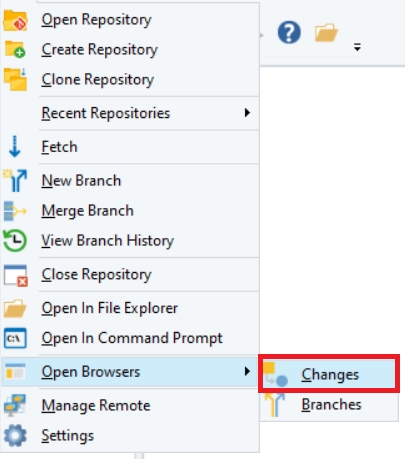Click the Open Repository folder icon
405x459 pixels.
(15, 20)
